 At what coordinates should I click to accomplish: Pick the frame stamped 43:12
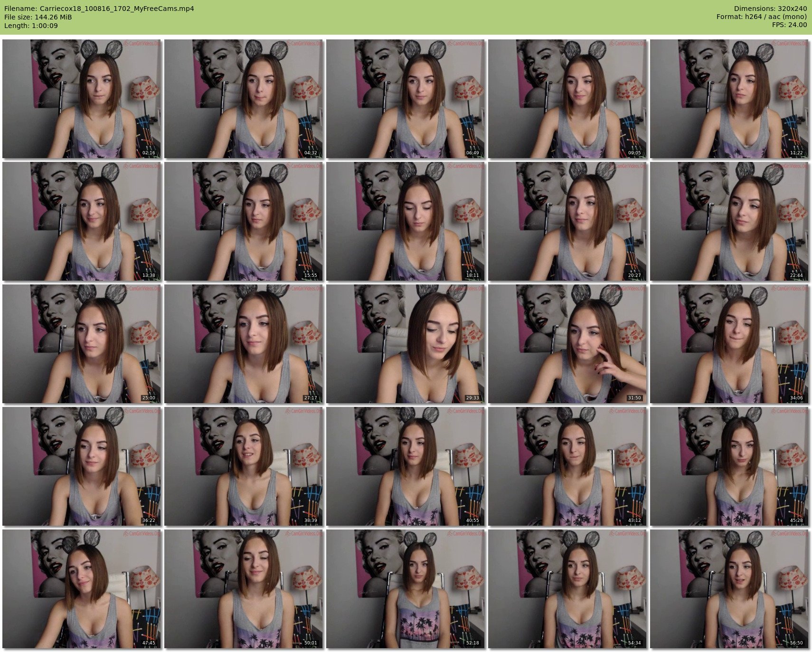567,466
